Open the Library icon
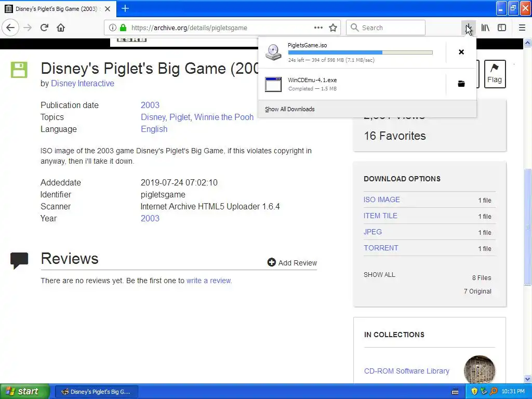This screenshot has width=532, height=399. [485, 28]
